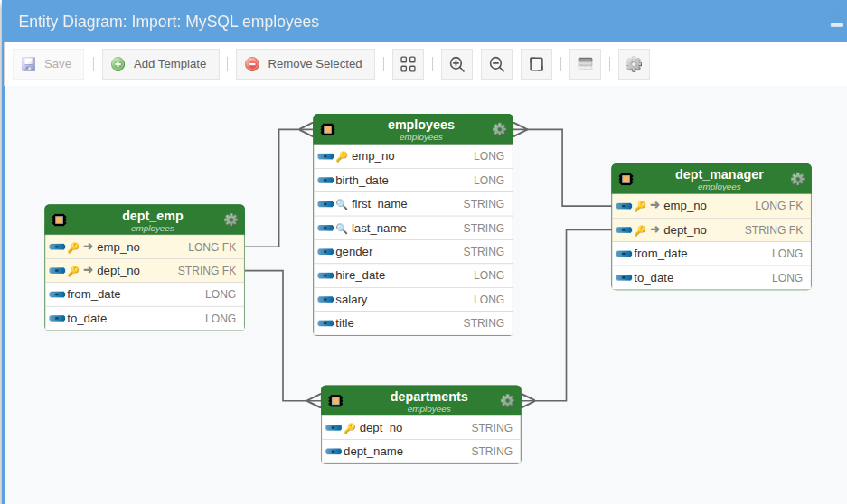The width and height of the screenshot is (847, 504).
Task: Click the Save button
Action: [48, 64]
